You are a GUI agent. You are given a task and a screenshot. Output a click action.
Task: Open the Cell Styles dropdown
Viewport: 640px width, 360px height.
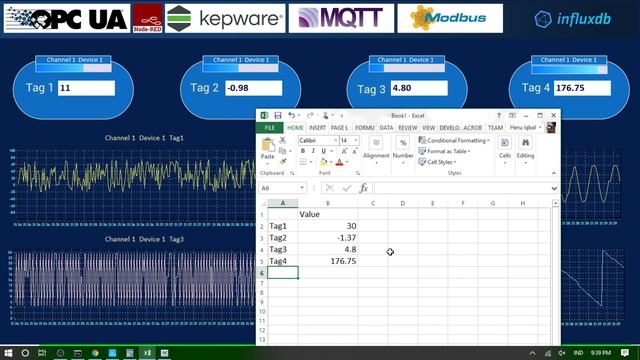[438, 162]
